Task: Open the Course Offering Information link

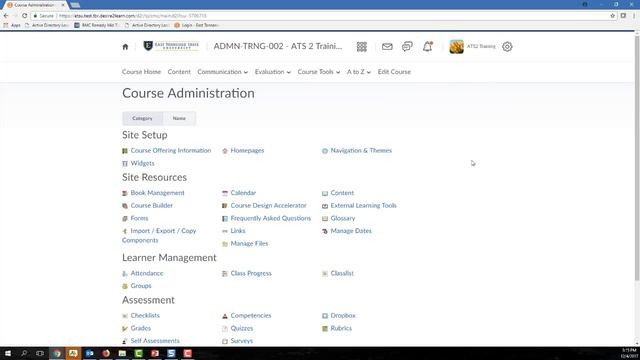Action: pos(171,151)
